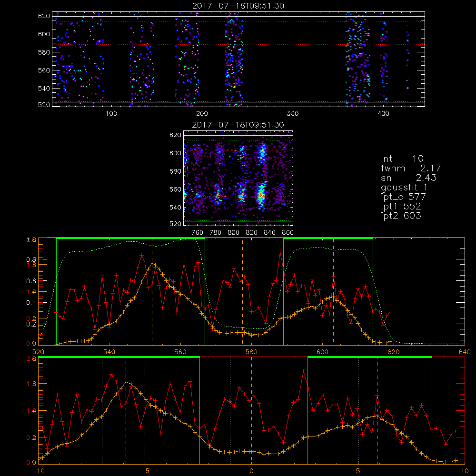Click y-axis label 560 beside middle image

tap(175, 189)
